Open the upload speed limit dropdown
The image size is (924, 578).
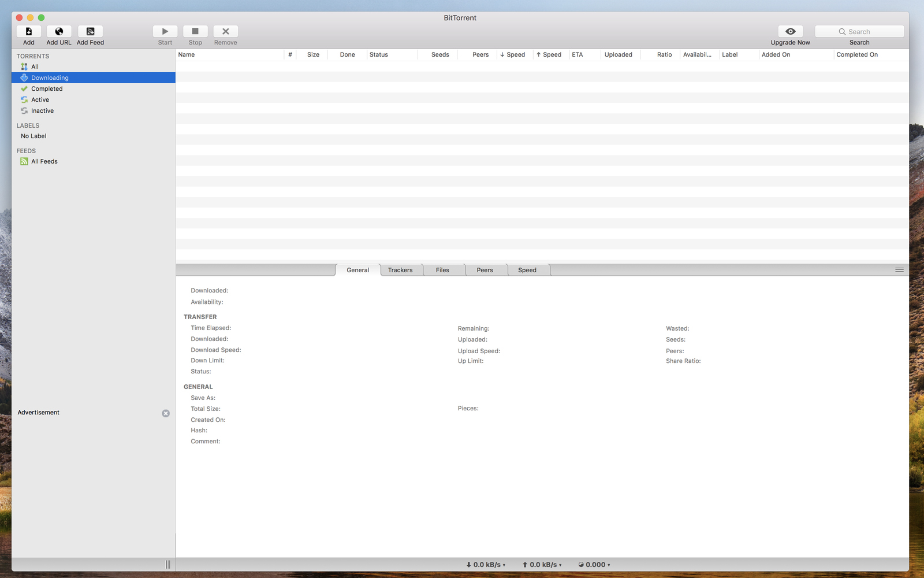tap(542, 565)
